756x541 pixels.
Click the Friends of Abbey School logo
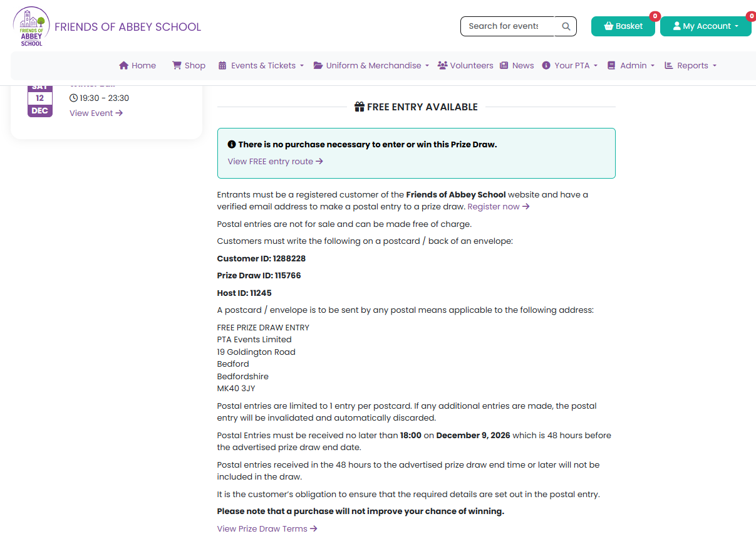(x=31, y=27)
